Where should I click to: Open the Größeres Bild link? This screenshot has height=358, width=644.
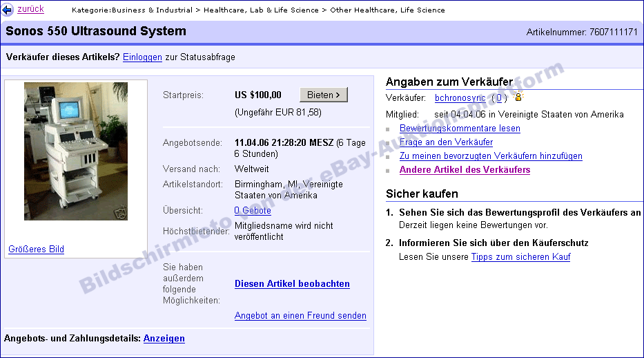(36, 249)
